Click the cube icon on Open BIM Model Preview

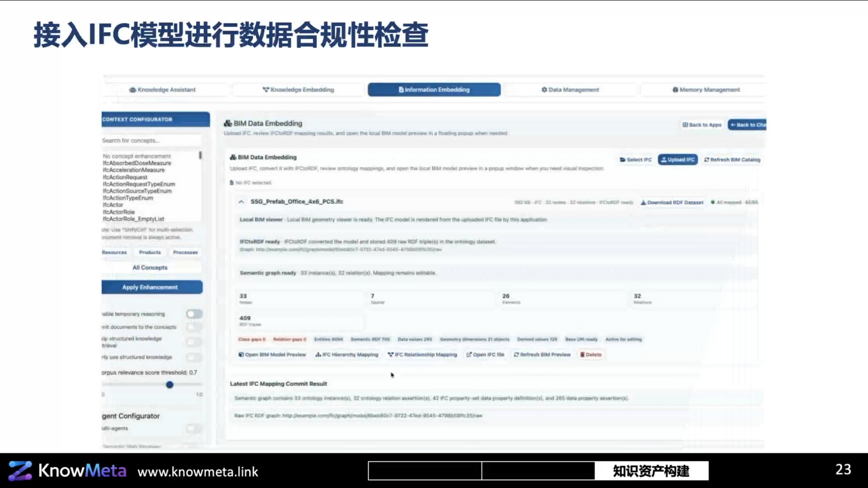[241, 354]
